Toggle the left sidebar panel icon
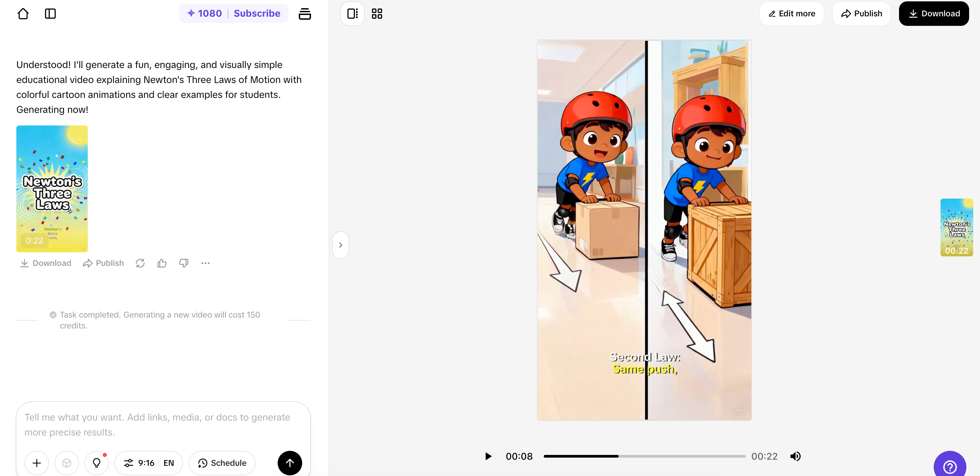Screen dimensions: 980x476 (50, 14)
